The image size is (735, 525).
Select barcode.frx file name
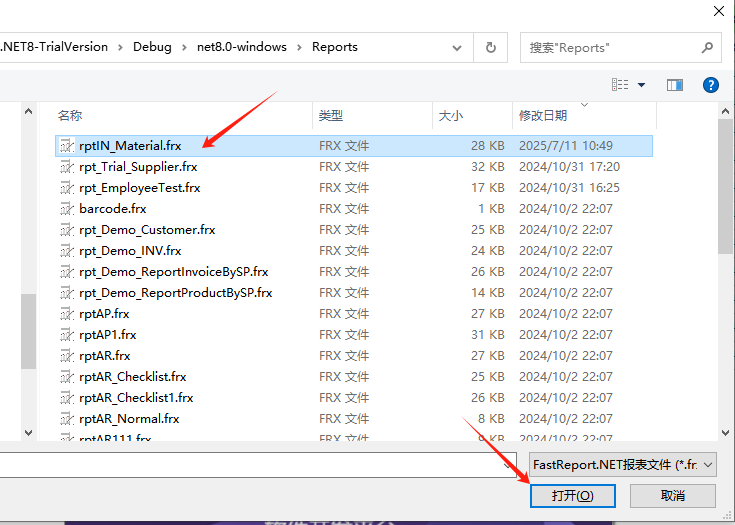point(113,209)
